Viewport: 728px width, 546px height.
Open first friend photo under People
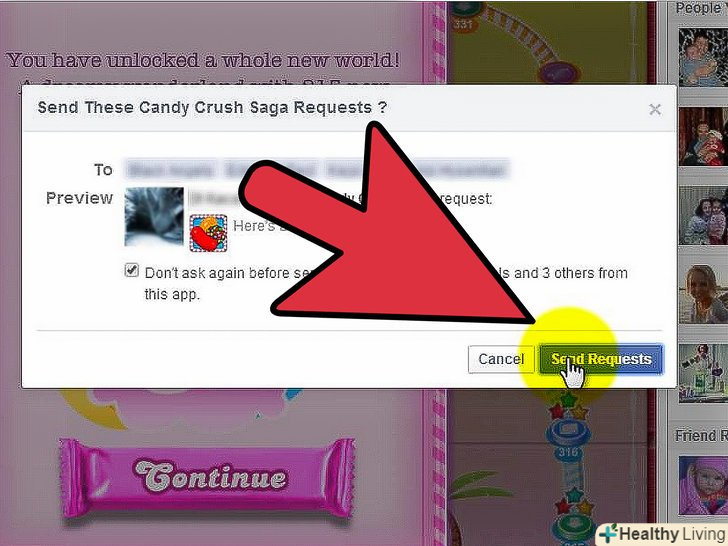(703, 57)
